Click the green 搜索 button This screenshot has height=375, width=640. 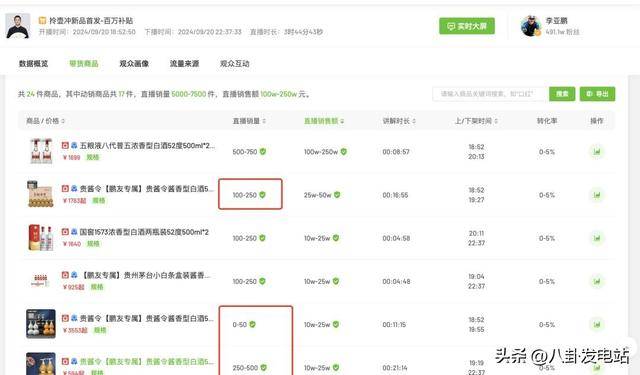pos(562,94)
